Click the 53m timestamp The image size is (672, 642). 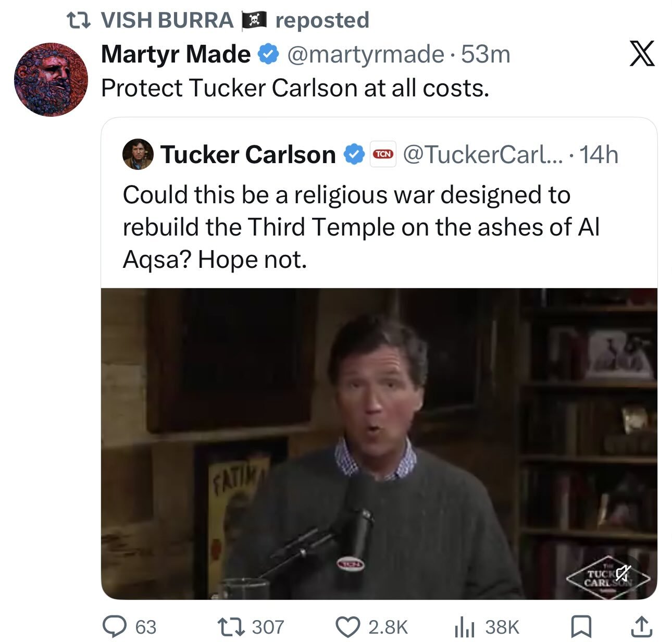(x=486, y=54)
